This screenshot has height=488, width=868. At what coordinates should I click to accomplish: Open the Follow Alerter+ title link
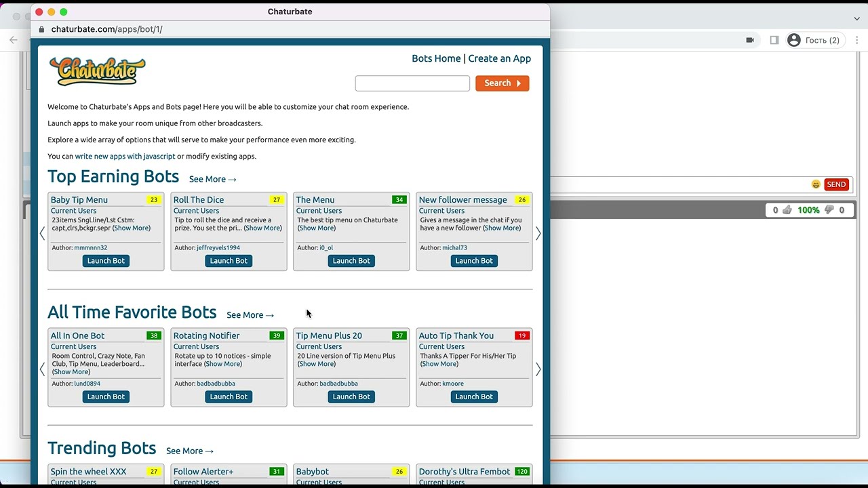[x=203, y=472]
